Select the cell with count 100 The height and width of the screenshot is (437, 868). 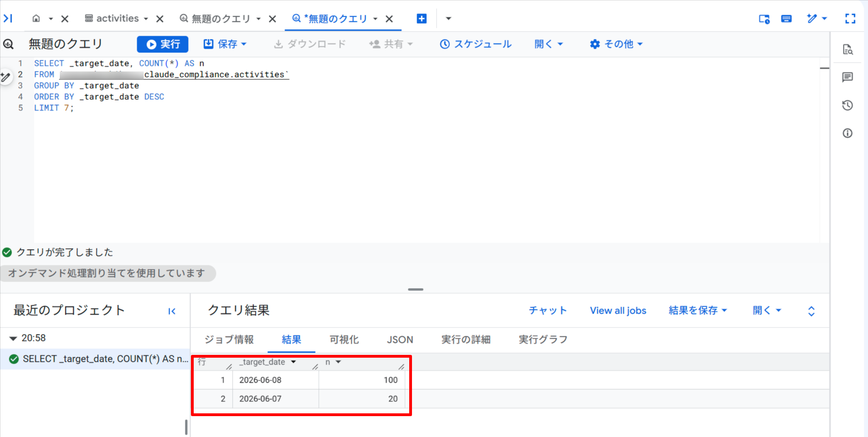pyautogui.click(x=362, y=380)
